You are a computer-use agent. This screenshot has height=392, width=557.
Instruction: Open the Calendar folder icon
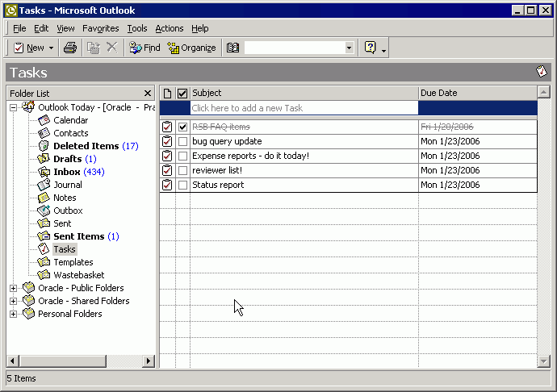44,120
